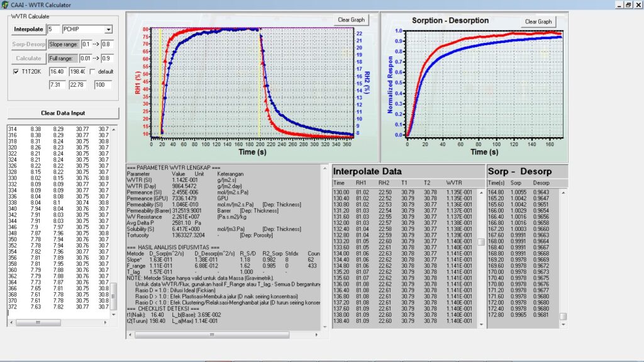This screenshot has height=362, width=644.
Task: Click the restore window button in title bar
Action: pos(627,4)
